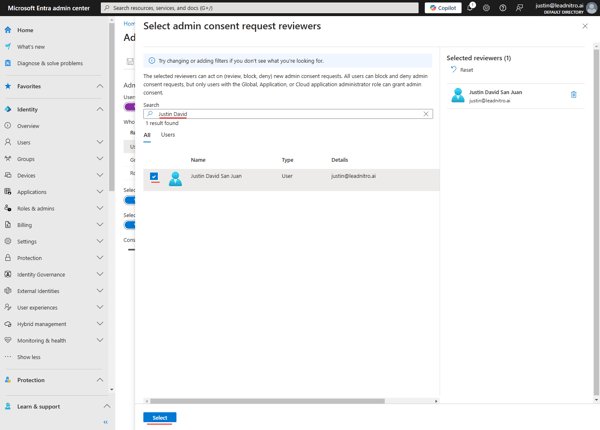Click the Select button
The height and width of the screenshot is (430, 600).
click(x=160, y=417)
